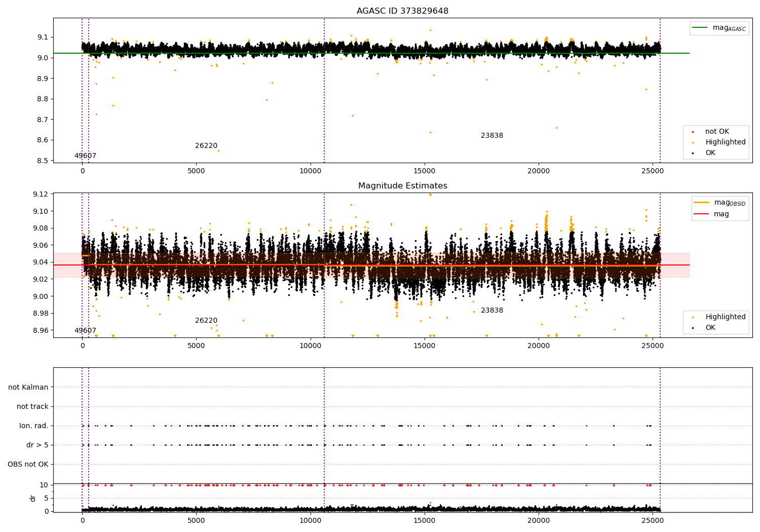Click the red line swatch beside 'mag' legend

701,214
